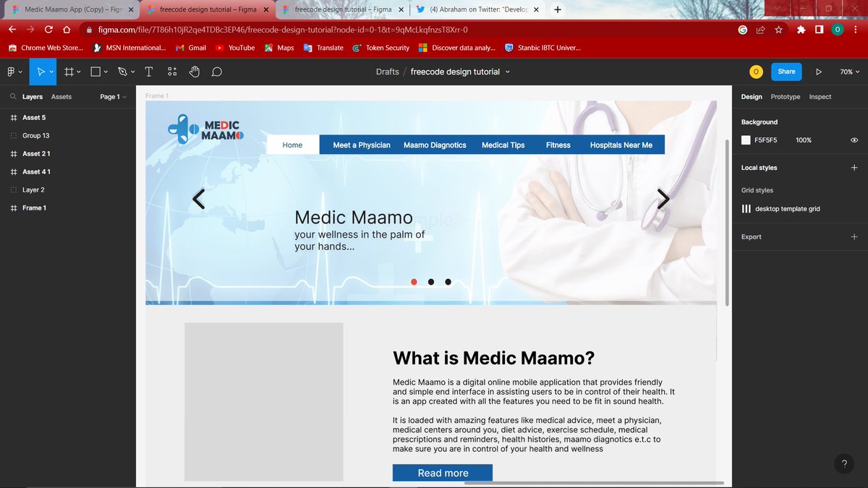The height and width of the screenshot is (488, 868).
Task: Open the file name options chevron
Action: click(507, 72)
